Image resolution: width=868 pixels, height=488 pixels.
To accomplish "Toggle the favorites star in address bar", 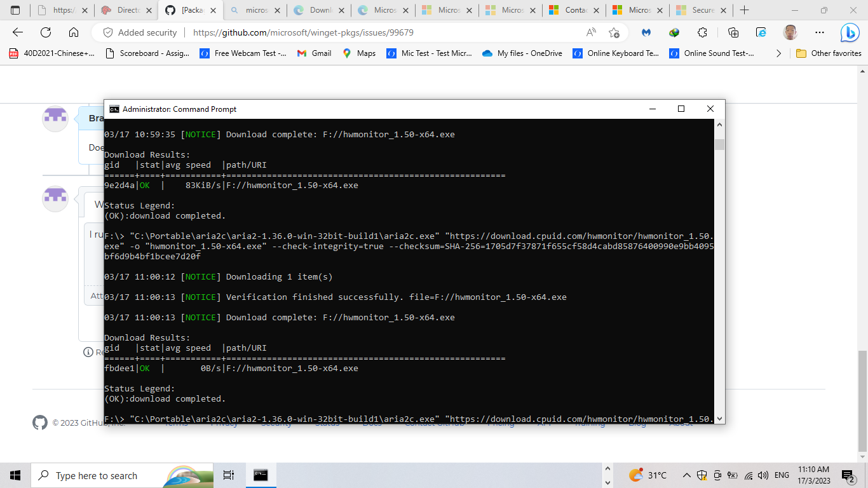I will point(615,32).
